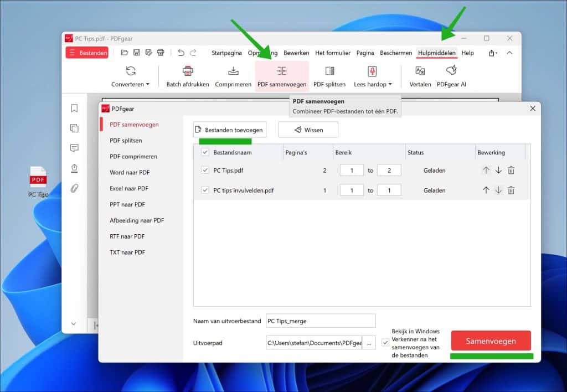Image resolution: width=567 pixels, height=392 pixels.
Task: Collapse the ribbon with the chevron up
Action: coord(509,53)
